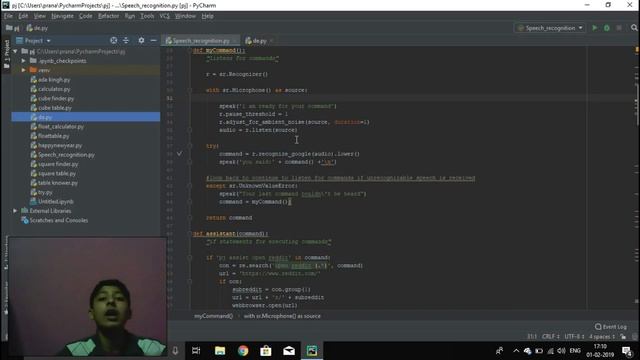Open battery status in system tray
Viewport: 640px width, 360px height.
point(539,351)
